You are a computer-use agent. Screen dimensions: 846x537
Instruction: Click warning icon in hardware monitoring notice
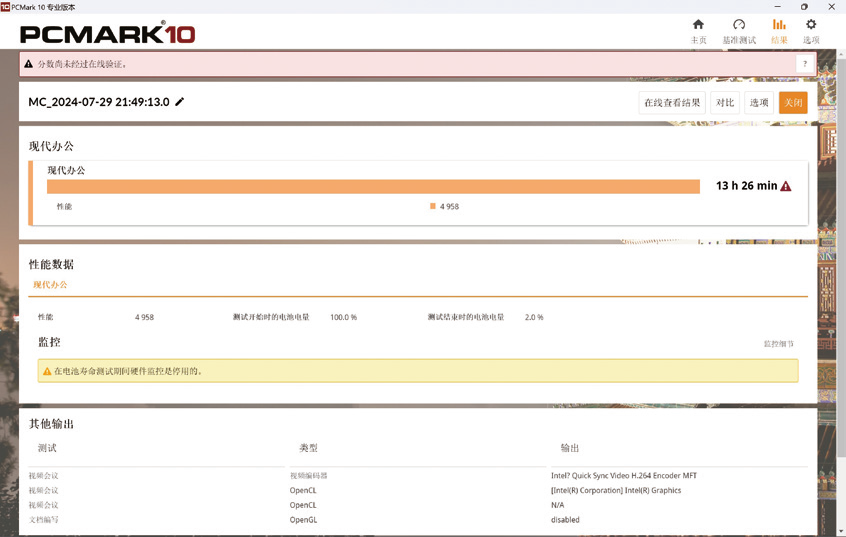click(47, 371)
